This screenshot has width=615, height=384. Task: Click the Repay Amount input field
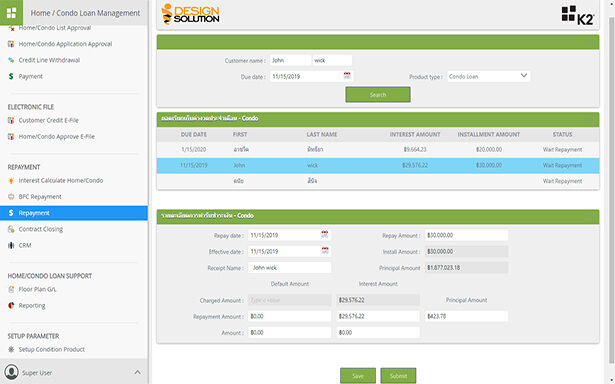[x=466, y=235]
